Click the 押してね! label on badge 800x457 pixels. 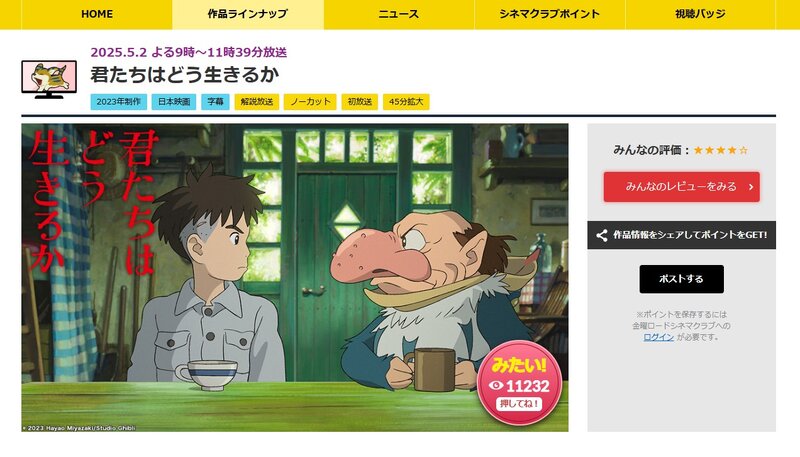(x=519, y=404)
